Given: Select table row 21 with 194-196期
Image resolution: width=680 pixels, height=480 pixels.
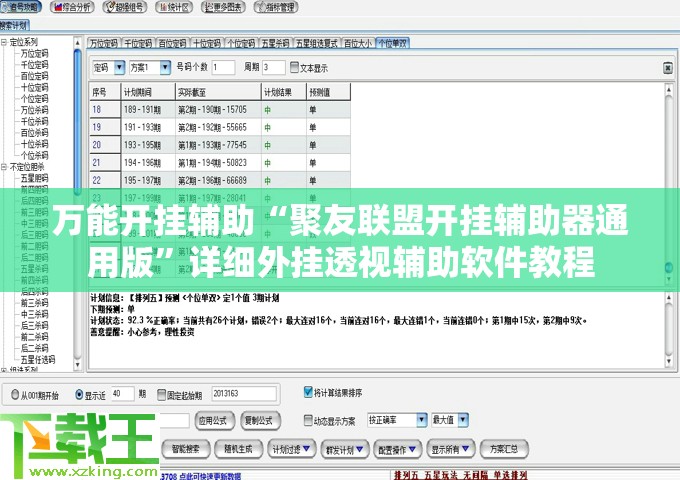Looking at the screenshot, I should (220, 163).
